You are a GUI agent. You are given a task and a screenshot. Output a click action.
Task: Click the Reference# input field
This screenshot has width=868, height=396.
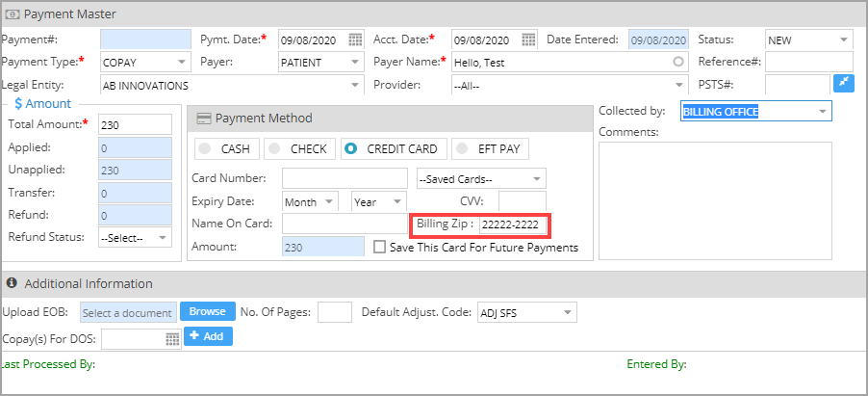[809, 62]
